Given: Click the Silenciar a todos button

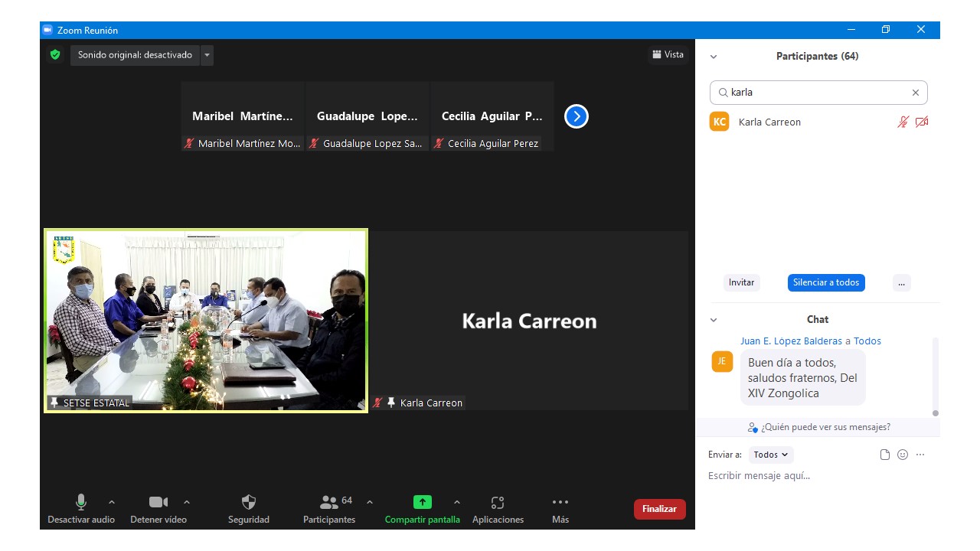Looking at the screenshot, I should [826, 282].
